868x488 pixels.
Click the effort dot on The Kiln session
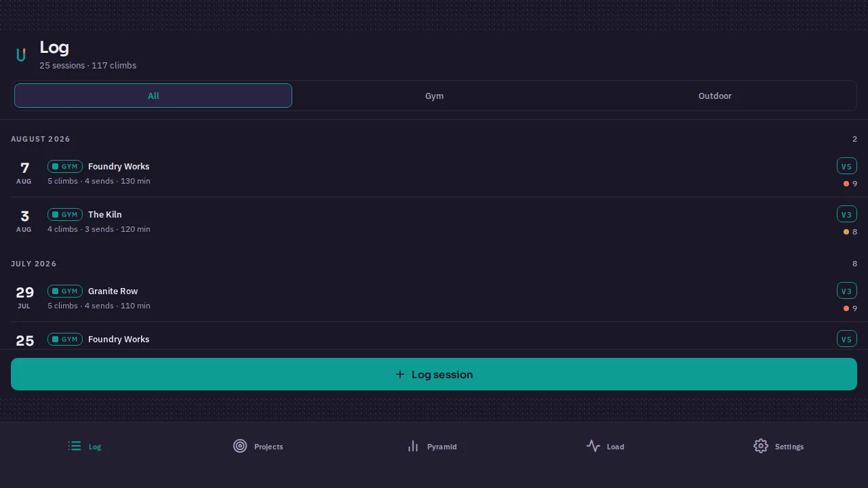point(846,232)
